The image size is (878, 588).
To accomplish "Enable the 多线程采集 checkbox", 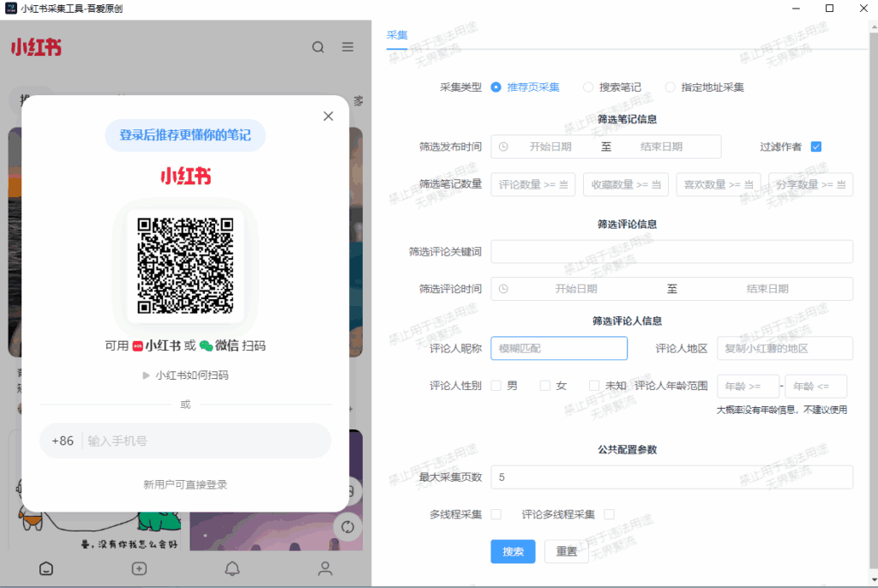I will (496, 514).
